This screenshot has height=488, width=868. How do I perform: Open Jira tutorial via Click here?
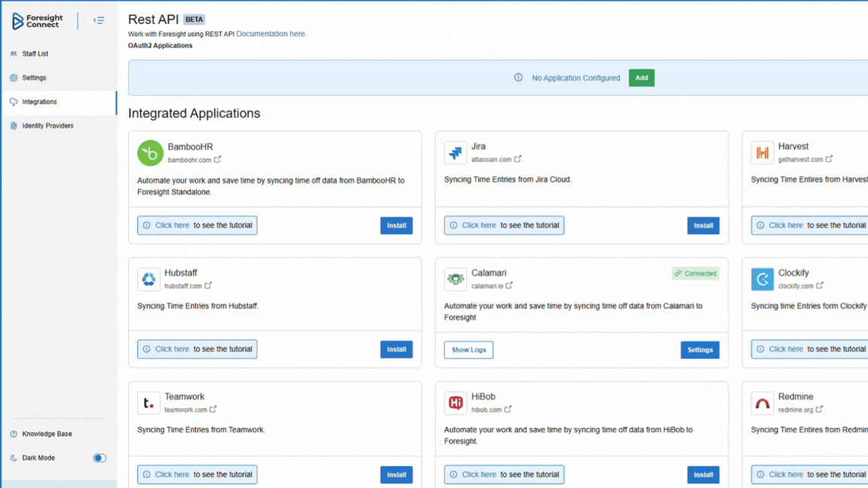479,225
